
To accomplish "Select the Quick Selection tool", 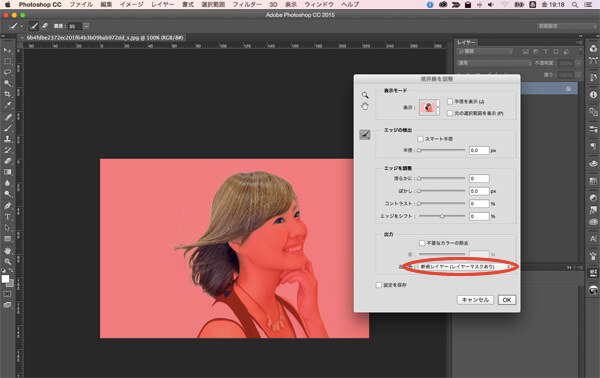I will pyautogui.click(x=7, y=83).
